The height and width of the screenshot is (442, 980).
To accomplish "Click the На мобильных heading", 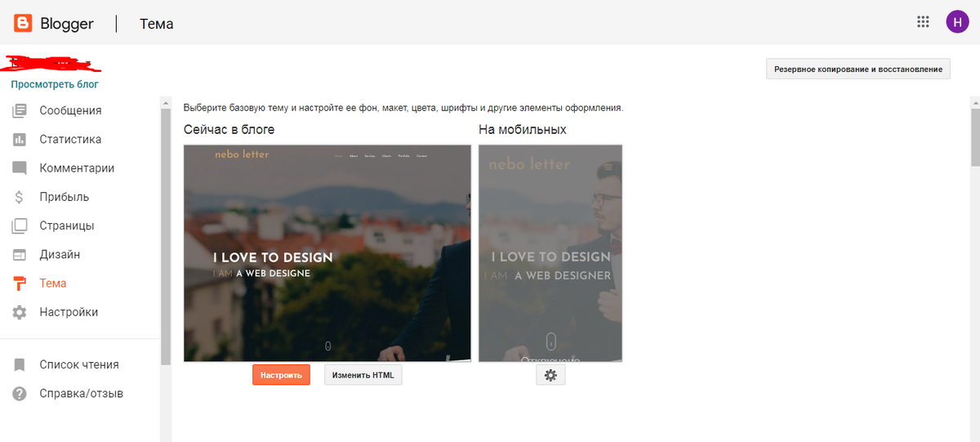I will [x=523, y=129].
